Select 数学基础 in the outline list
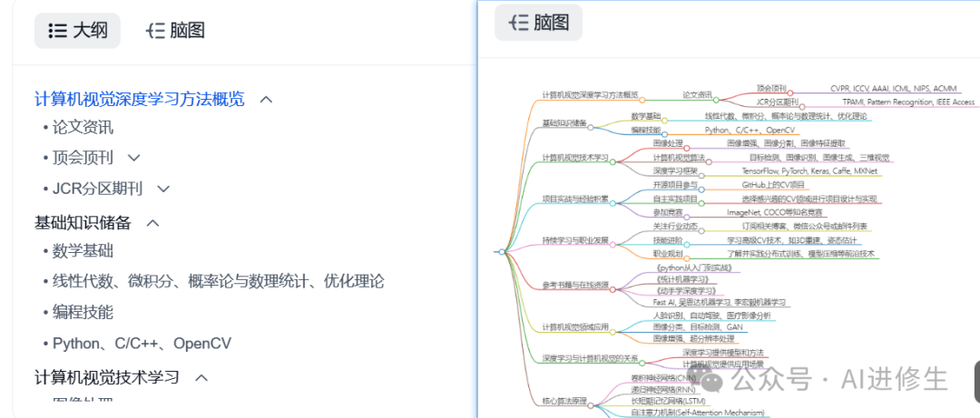 [83, 251]
